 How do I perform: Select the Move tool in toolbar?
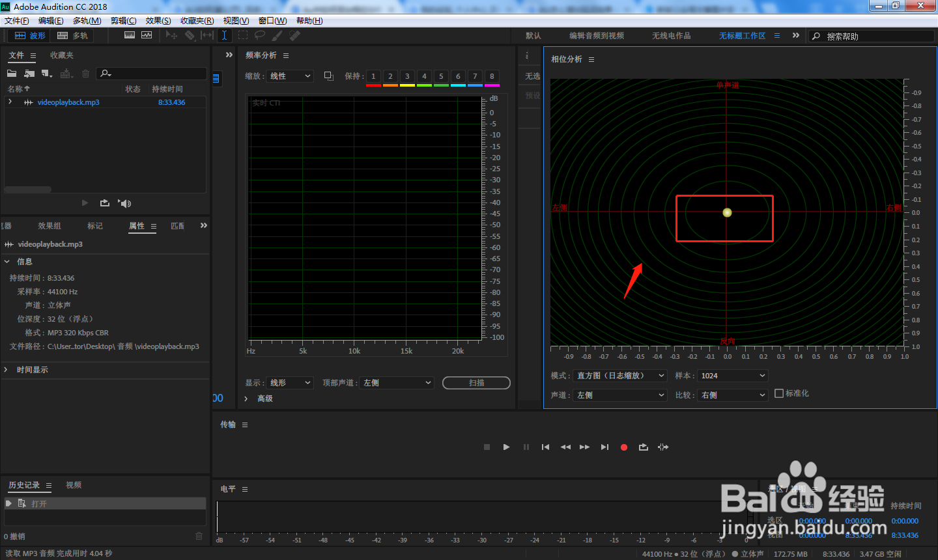coord(171,35)
